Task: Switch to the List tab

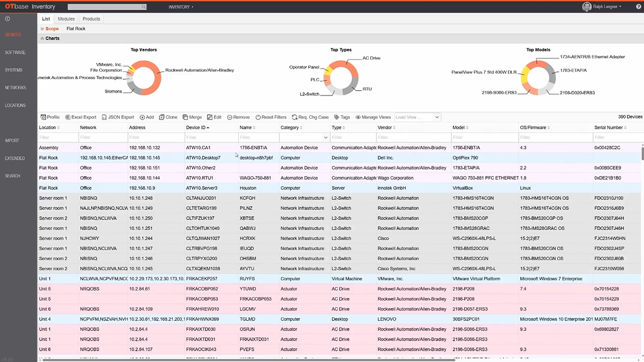Action: pyautogui.click(x=46, y=19)
